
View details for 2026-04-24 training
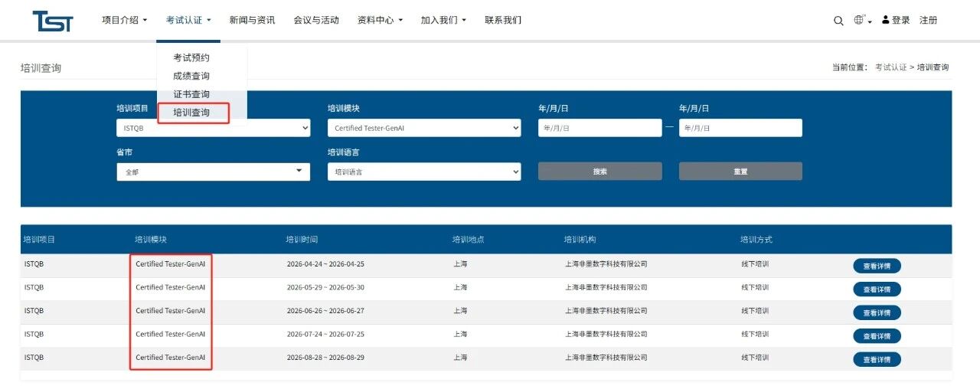click(877, 266)
